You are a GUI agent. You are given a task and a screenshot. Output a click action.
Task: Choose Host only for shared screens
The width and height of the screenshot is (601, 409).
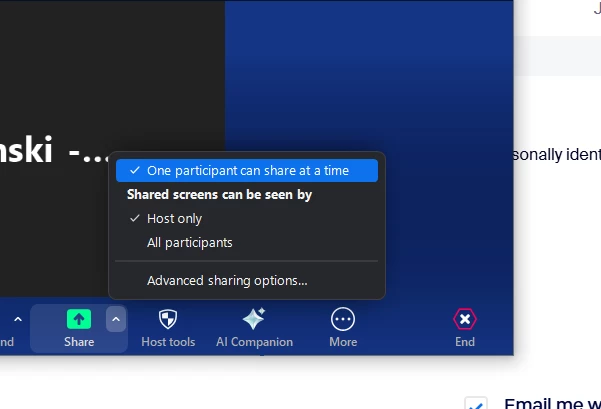[247, 218]
